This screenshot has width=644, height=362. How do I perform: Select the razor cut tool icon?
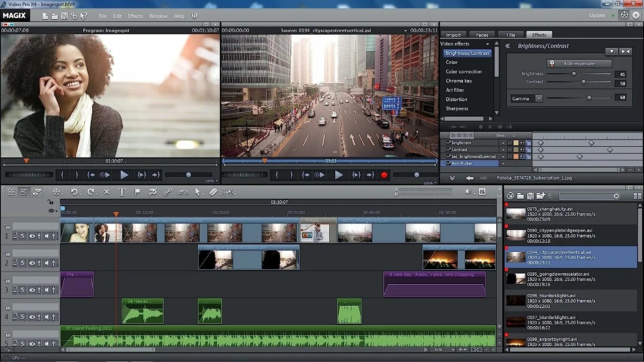(213, 192)
